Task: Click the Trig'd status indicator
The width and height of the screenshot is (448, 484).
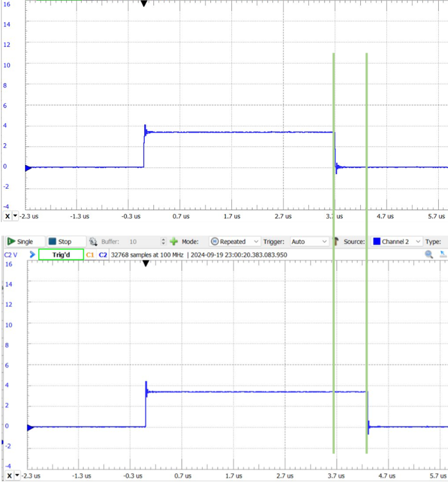Action: click(61, 255)
